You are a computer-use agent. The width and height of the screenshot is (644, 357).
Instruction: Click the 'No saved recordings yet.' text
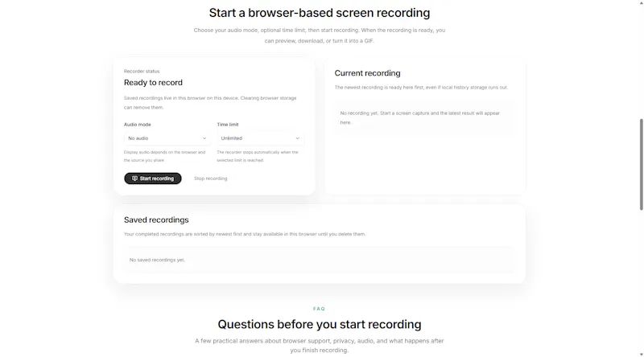(157, 260)
